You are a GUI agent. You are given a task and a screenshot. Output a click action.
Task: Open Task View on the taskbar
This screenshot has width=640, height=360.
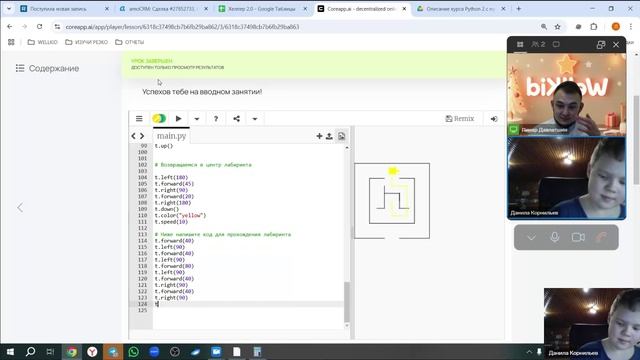point(50,351)
